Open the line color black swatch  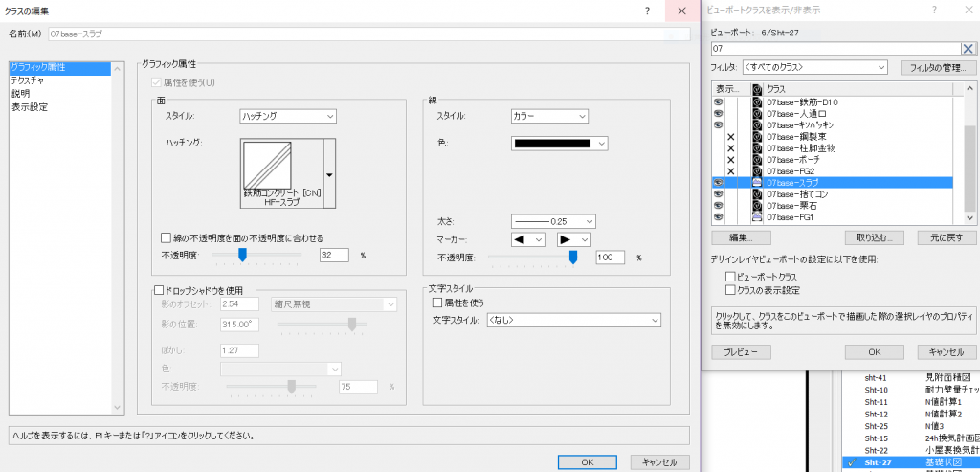(x=561, y=144)
